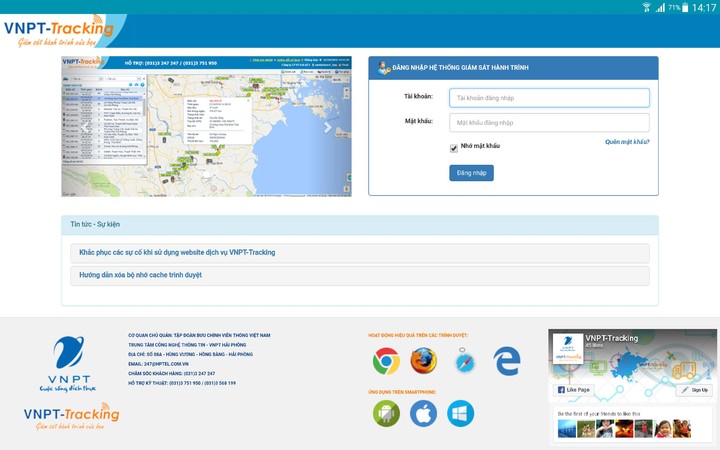Click first friend photo in Facebook widget
The height and width of the screenshot is (450, 720).
pyautogui.click(x=567, y=429)
